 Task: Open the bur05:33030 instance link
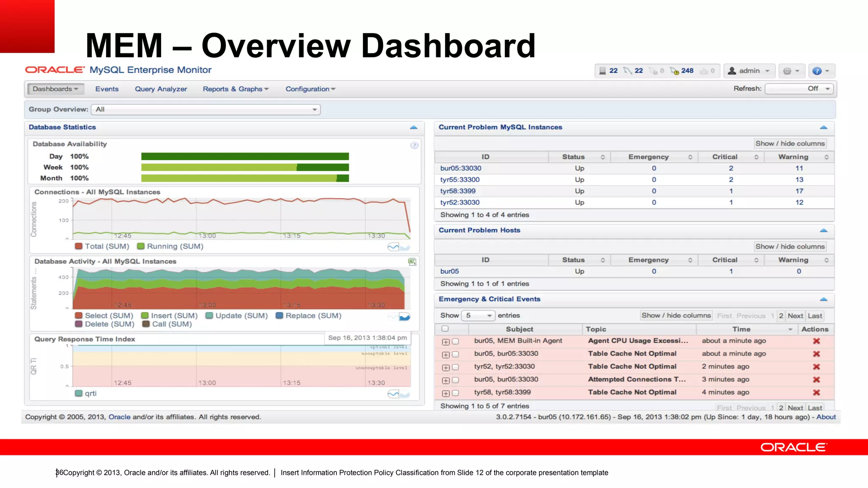point(461,168)
